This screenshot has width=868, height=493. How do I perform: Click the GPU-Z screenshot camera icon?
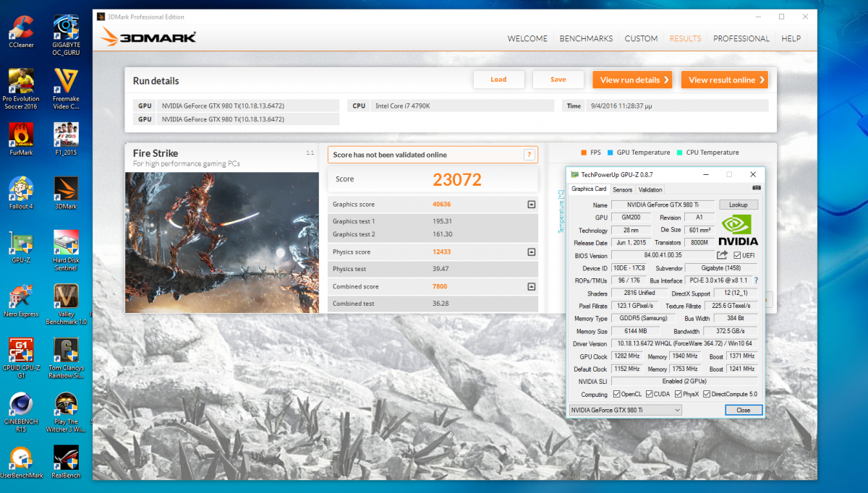coord(757,188)
